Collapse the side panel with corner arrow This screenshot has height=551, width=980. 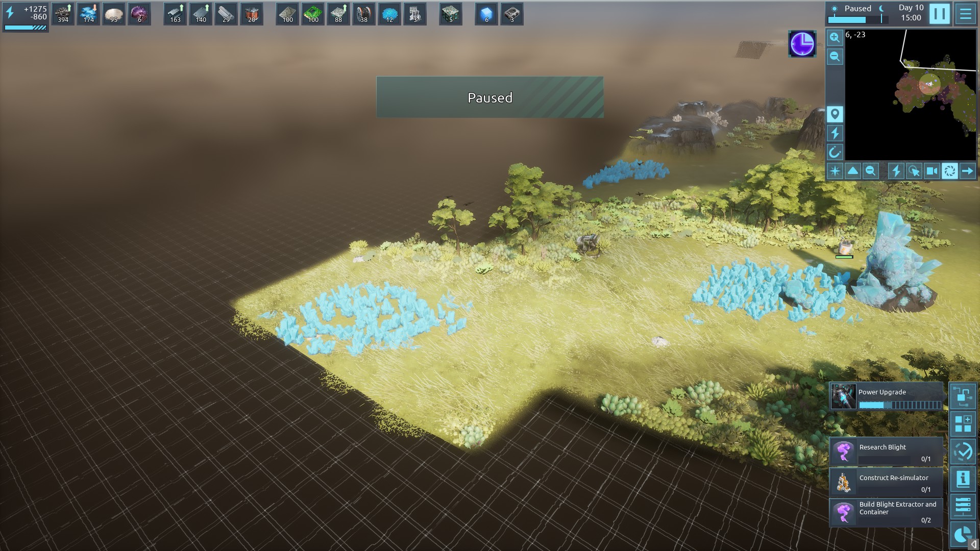(974, 544)
